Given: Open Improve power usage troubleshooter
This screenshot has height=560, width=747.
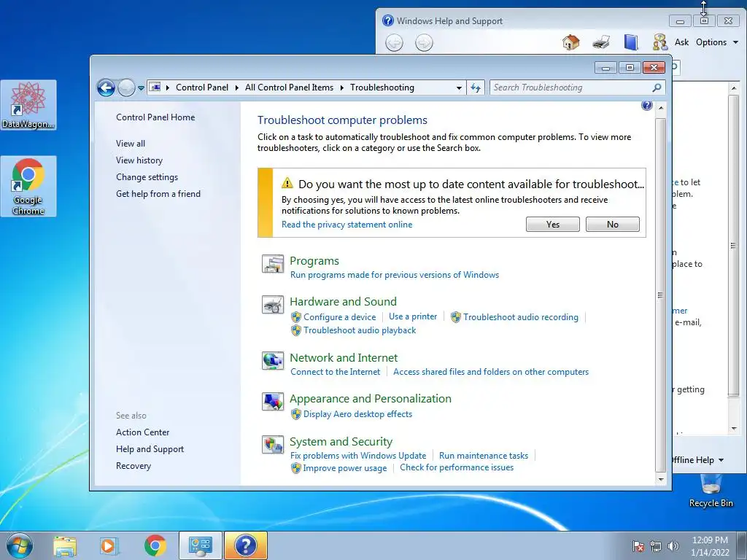Looking at the screenshot, I should point(345,468).
